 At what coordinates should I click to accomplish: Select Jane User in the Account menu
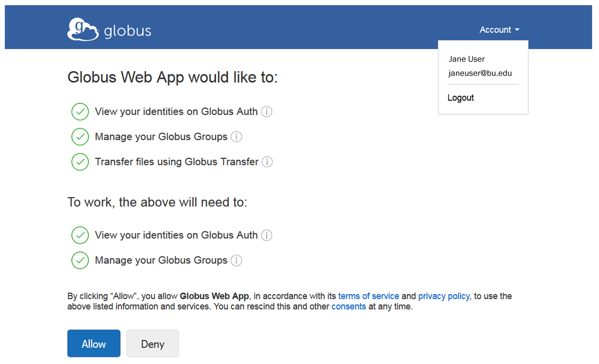click(x=467, y=59)
